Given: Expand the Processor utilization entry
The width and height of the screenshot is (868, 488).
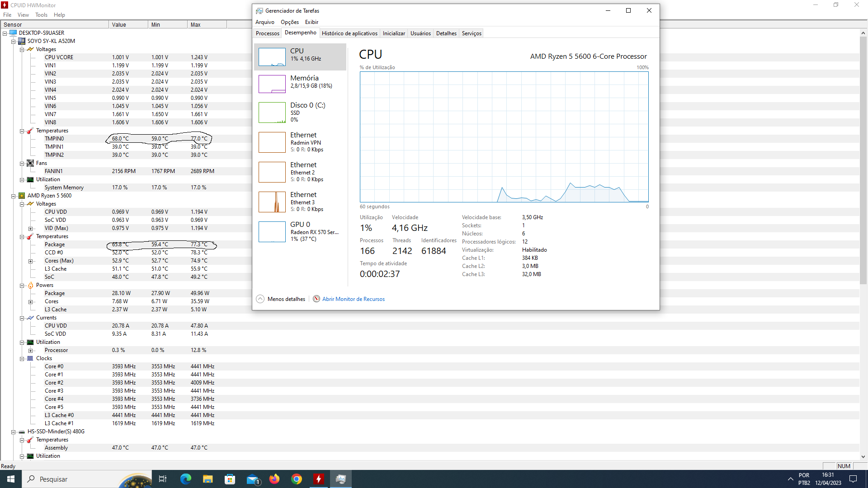Looking at the screenshot, I should pyautogui.click(x=30, y=350).
